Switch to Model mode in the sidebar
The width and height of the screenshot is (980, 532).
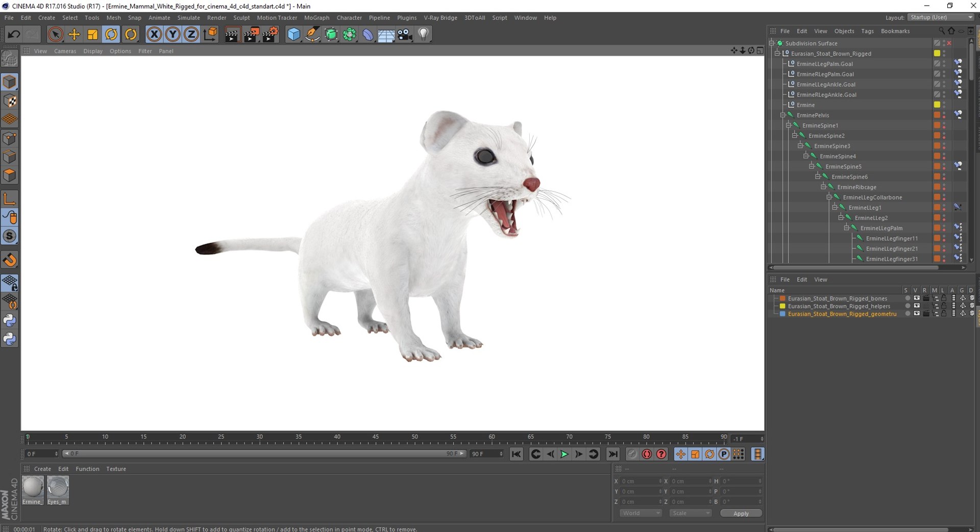[10, 82]
